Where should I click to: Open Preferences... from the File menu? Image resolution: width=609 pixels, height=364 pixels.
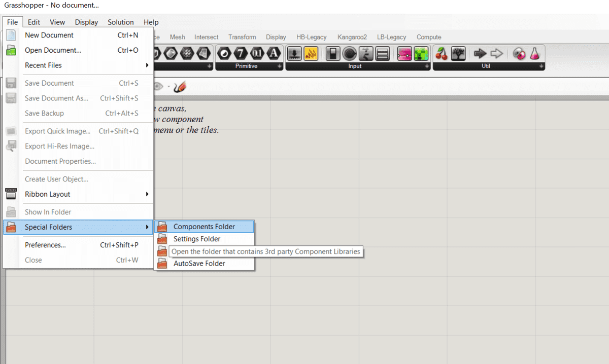click(x=78, y=245)
